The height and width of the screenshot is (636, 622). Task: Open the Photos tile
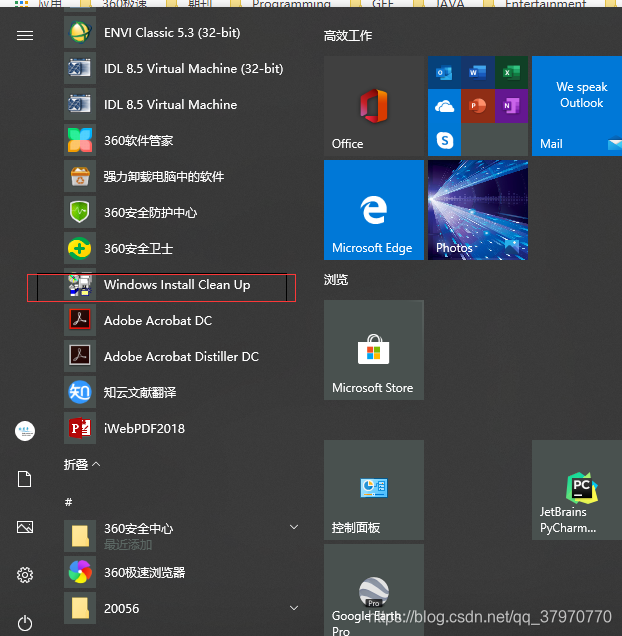pos(478,210)
